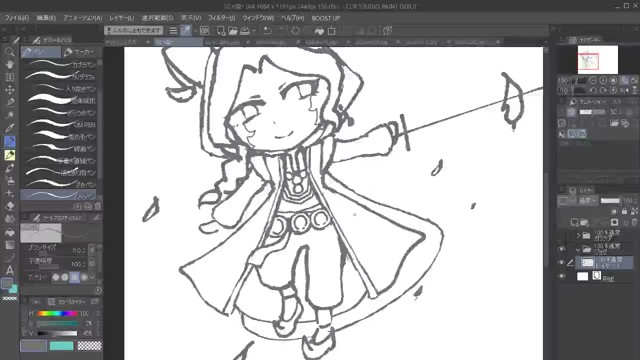Image resolution: width=640 pixels, height=360 pixels.
Task: Collapse the opened second layer folder
Action: tap(578, 249)
